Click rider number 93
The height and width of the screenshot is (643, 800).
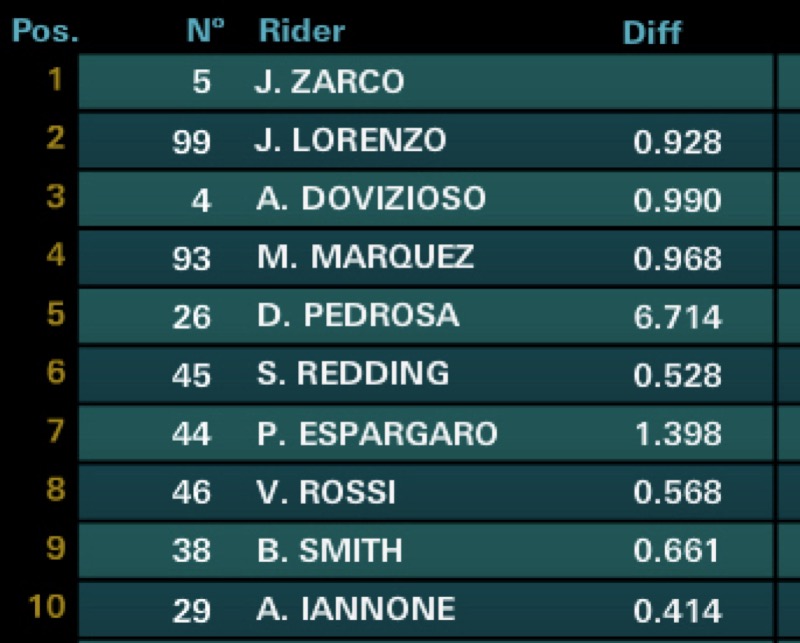191,259
